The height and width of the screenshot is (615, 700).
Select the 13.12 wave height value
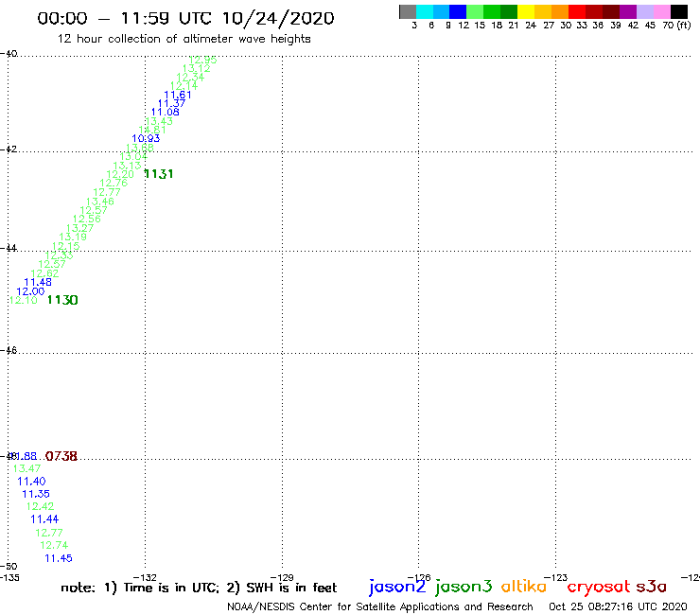[197, 68]
